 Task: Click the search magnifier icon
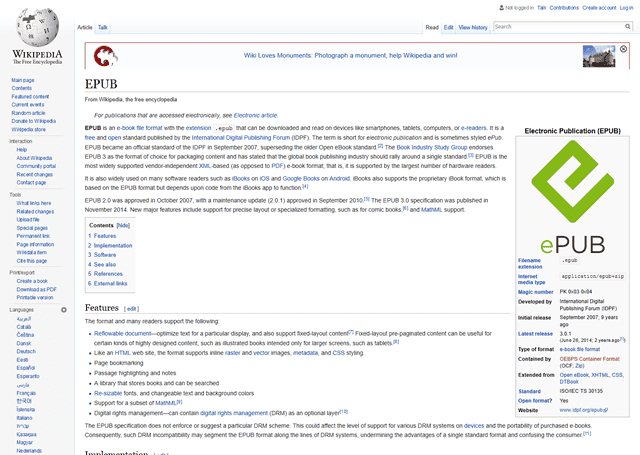click(627, 27)
